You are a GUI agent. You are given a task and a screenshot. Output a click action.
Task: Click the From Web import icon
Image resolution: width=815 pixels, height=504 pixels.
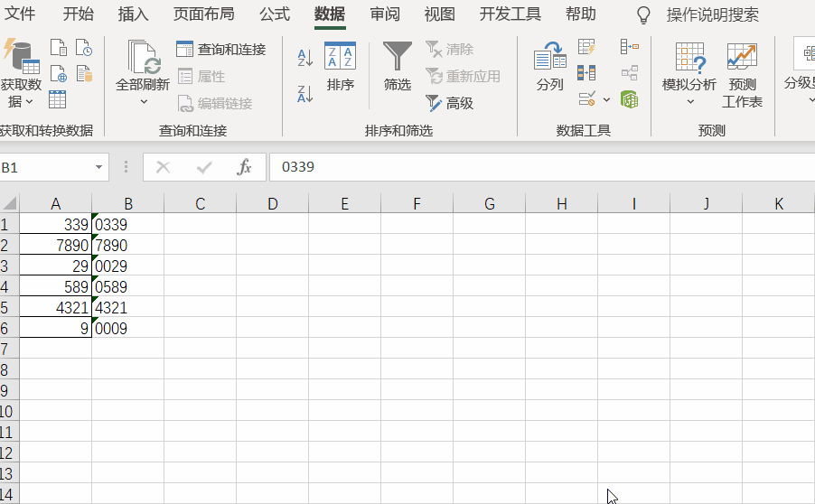[58, 73]
